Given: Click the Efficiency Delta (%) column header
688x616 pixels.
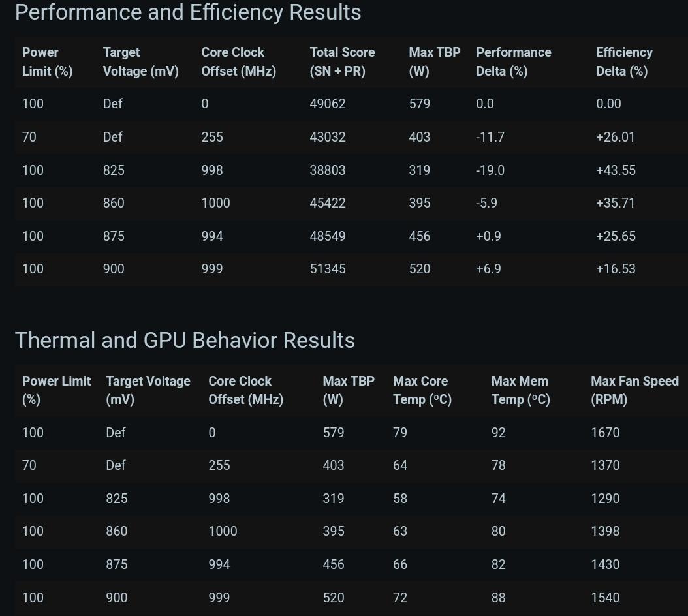Looking at the screenshot, I should [x=624, y=61].
